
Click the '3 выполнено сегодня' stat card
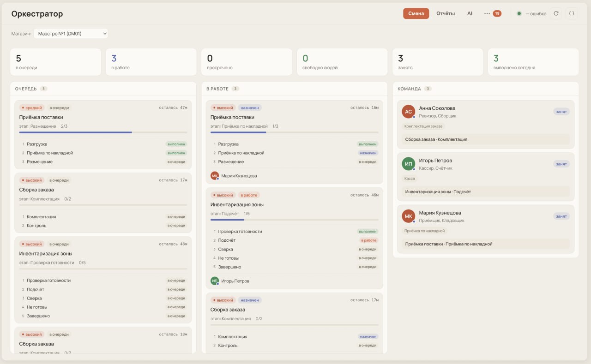[533, 62]
